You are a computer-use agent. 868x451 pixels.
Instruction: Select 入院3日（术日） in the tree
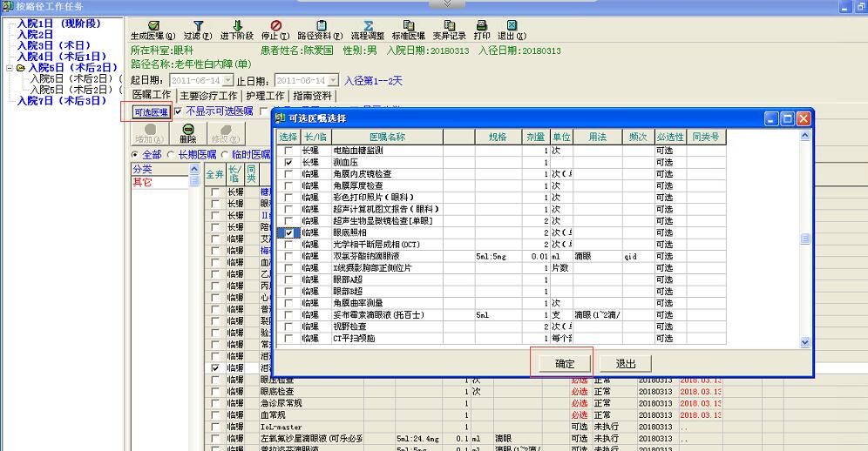click(54, 45)
